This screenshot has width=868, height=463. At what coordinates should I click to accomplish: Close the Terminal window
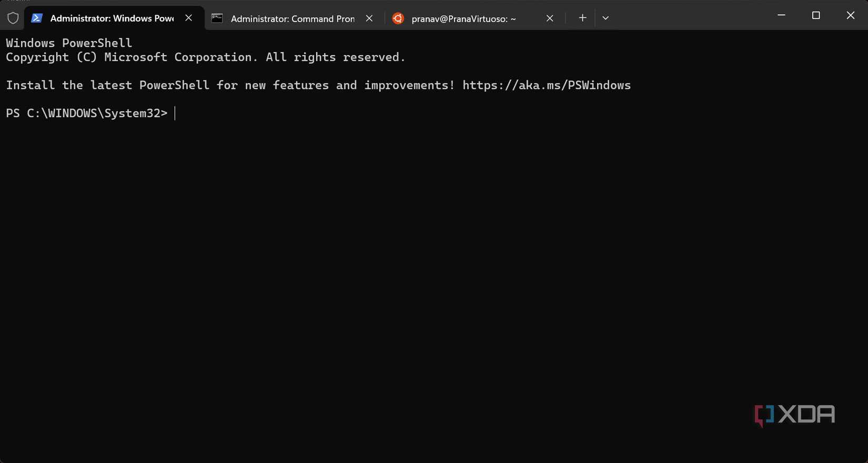pyautogui.click(x=850, y=15)
